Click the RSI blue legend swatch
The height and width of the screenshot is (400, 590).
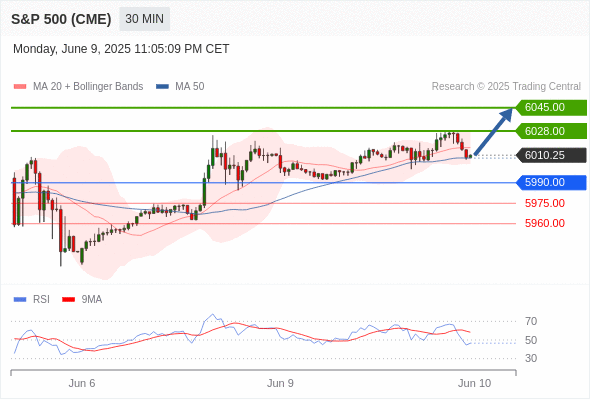coord(20,300)
